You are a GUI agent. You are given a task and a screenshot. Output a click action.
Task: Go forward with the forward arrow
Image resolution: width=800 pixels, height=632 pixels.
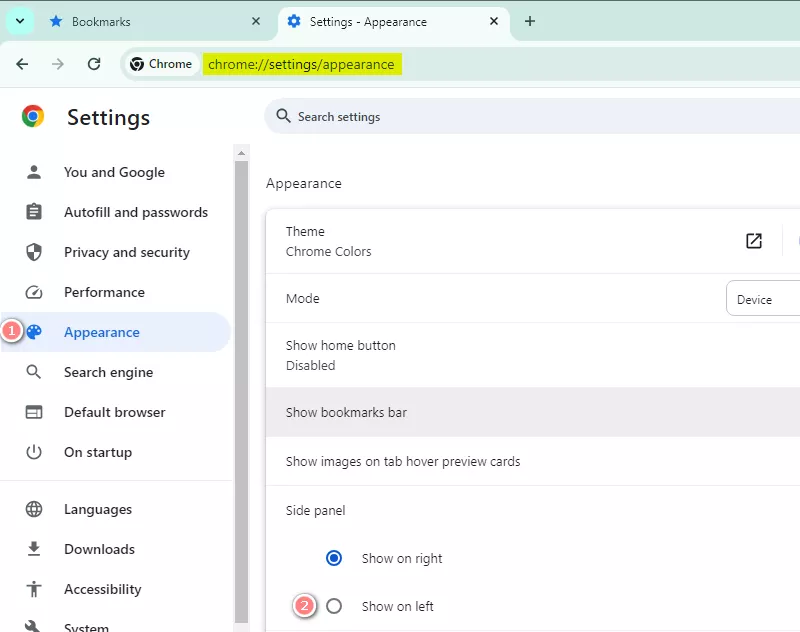coord(58,64)
